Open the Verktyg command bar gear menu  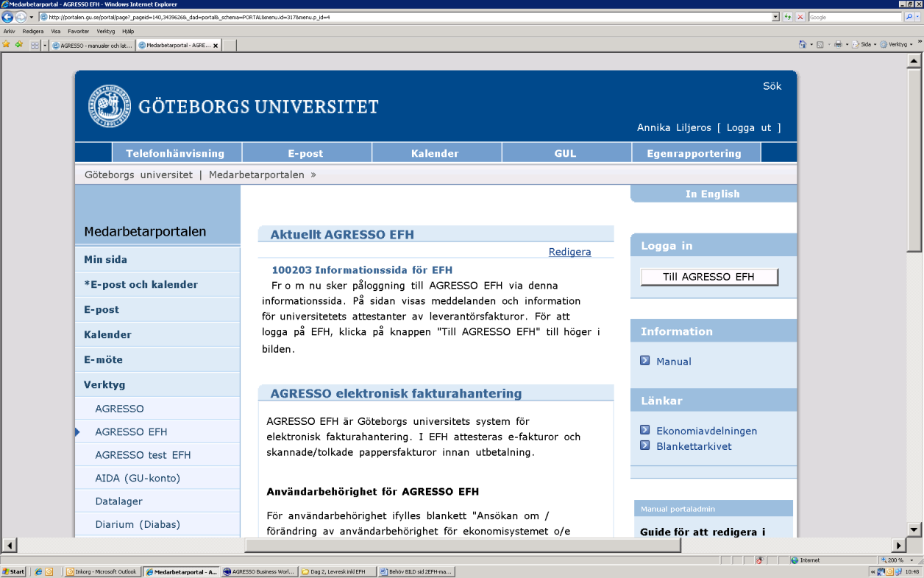pos(895,44)
